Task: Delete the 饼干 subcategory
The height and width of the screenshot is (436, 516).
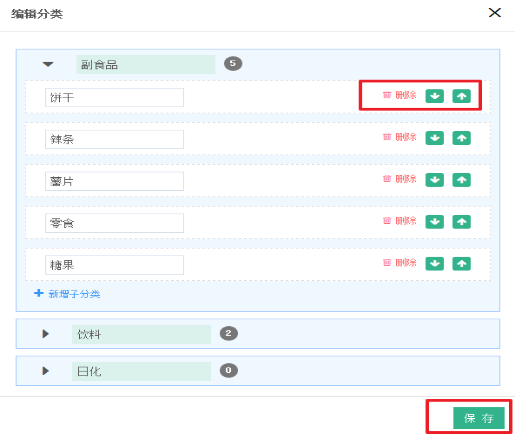Action: (399, 95)
